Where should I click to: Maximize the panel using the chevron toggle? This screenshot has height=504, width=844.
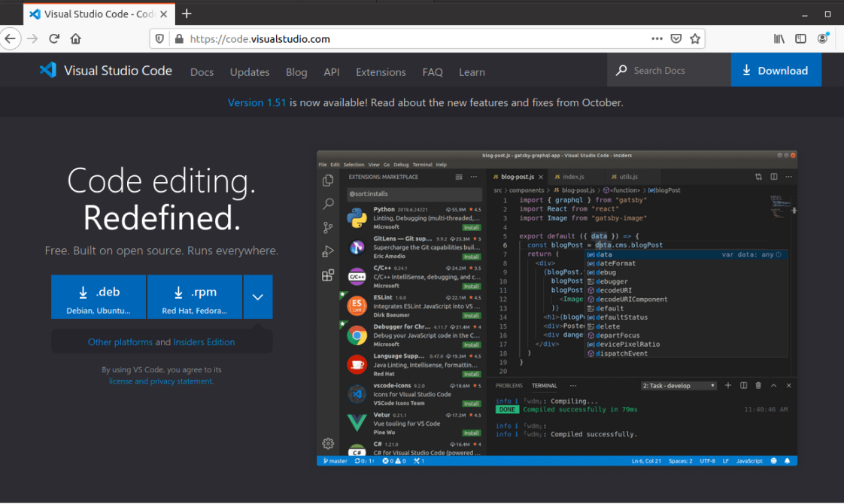[x=773, y=384]
